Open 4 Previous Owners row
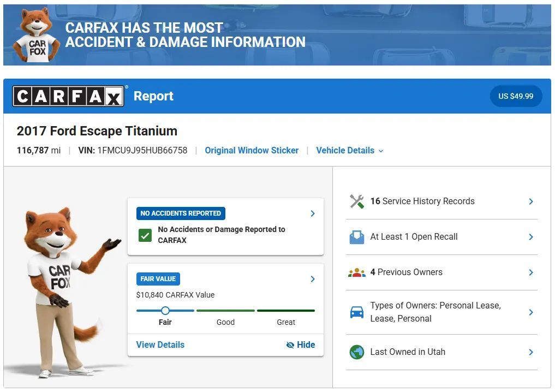This screenshot has height=392, width=555. pos(441,272)
